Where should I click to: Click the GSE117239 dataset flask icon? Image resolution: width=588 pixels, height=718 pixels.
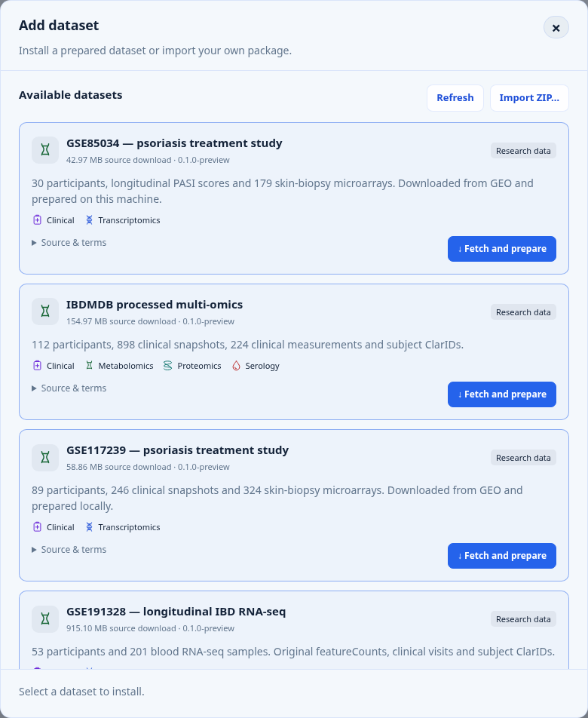click(44, 457)
